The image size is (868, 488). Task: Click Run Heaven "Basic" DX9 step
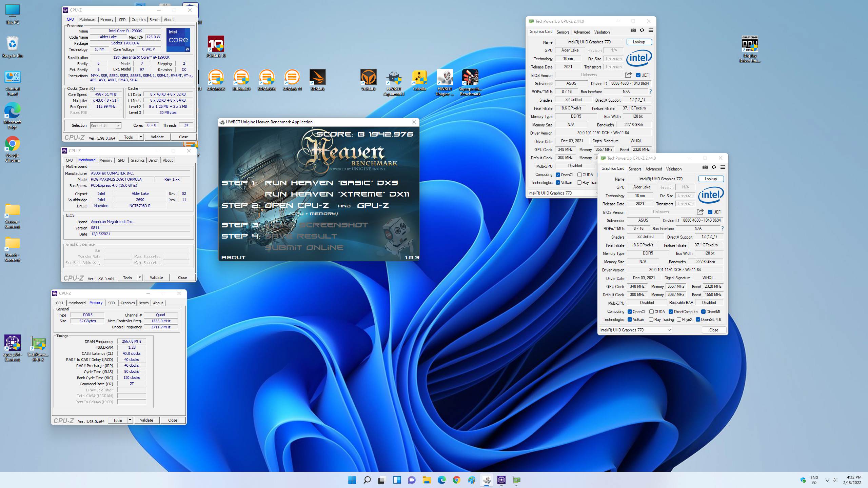(331, 183)
